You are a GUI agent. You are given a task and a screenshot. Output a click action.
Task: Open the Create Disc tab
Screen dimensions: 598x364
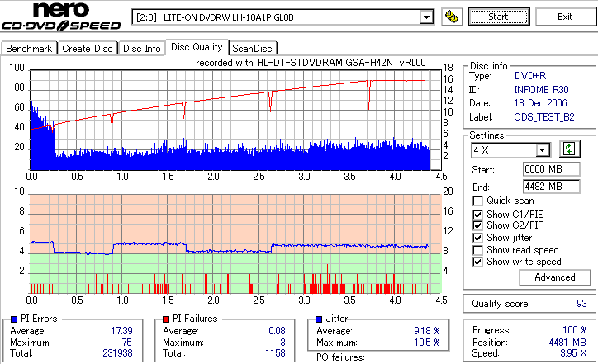(88, 49)
